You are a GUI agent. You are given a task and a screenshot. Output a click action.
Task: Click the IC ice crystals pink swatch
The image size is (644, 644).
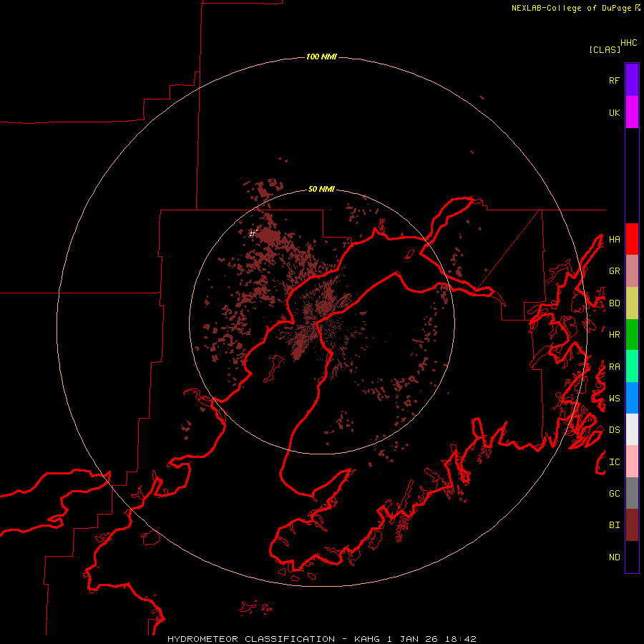point(632,462)
